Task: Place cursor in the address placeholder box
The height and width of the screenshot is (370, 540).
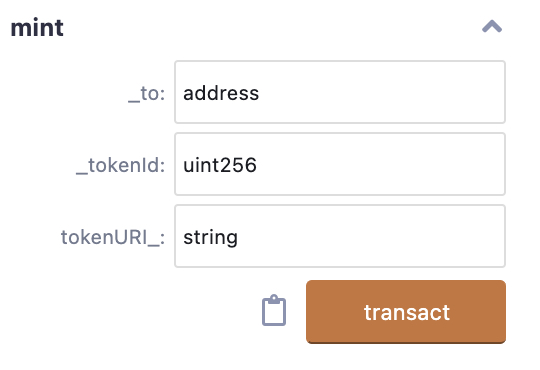Action: coord(340,92)
